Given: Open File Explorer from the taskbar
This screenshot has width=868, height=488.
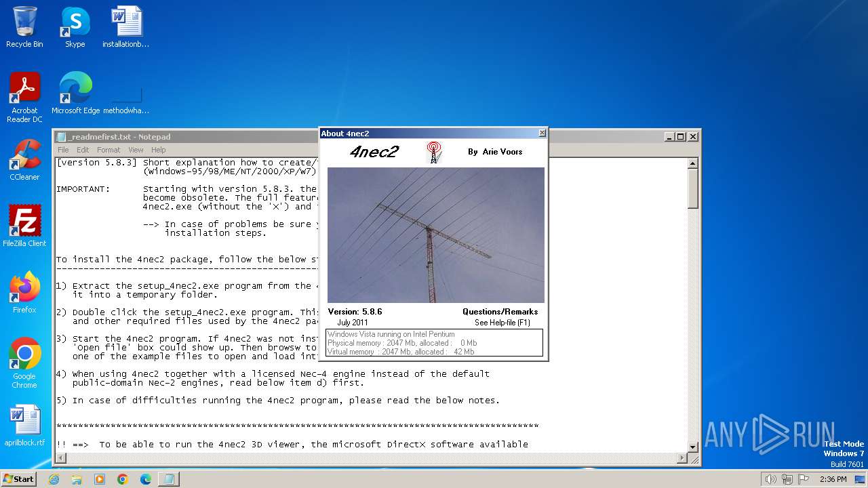Looking at the screenshot, I should [x=77, y=479].
